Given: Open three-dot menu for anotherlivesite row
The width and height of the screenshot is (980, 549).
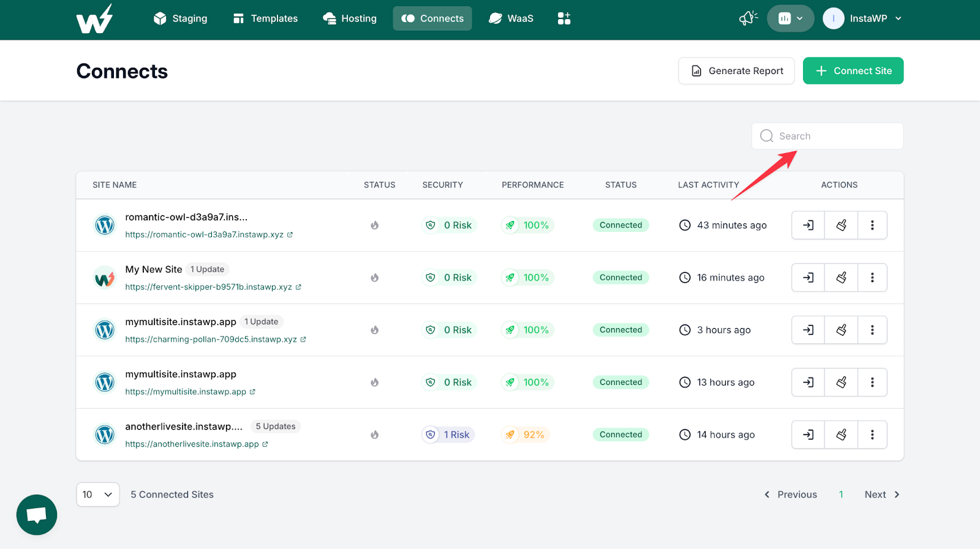Looking at the screenshot, I should [872, 435].
